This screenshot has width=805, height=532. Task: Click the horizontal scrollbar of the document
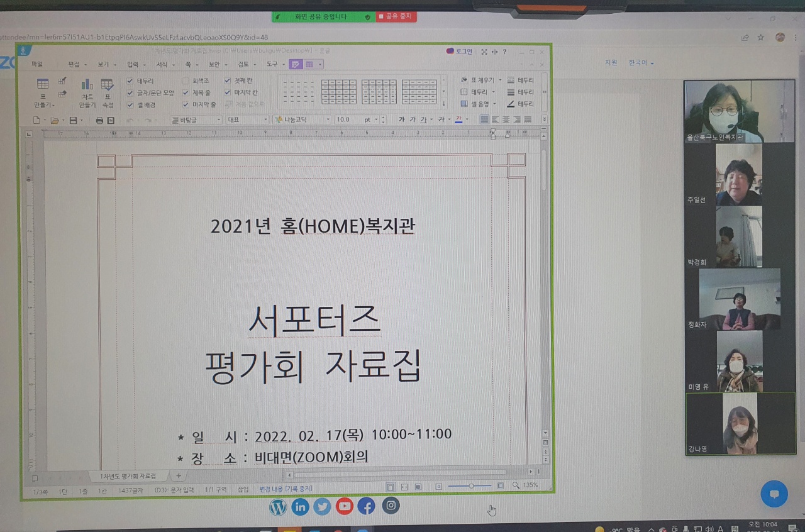click(399, 472)
